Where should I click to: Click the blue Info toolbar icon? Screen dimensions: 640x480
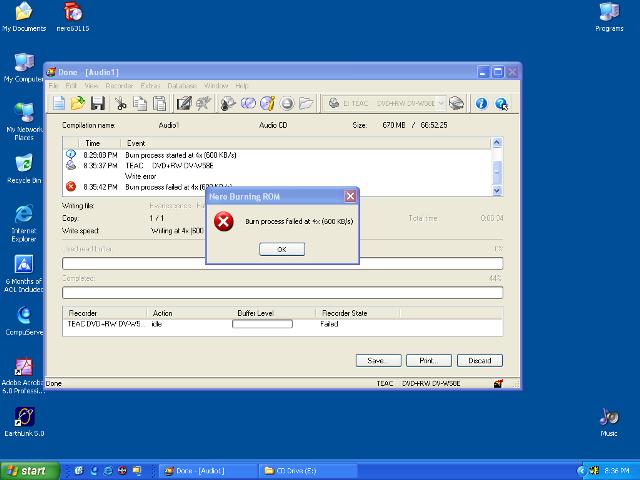click(x=481, y=103)
